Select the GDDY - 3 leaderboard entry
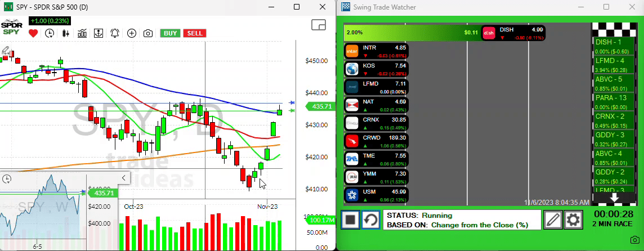644x251 pixels. tap(613, 139)
